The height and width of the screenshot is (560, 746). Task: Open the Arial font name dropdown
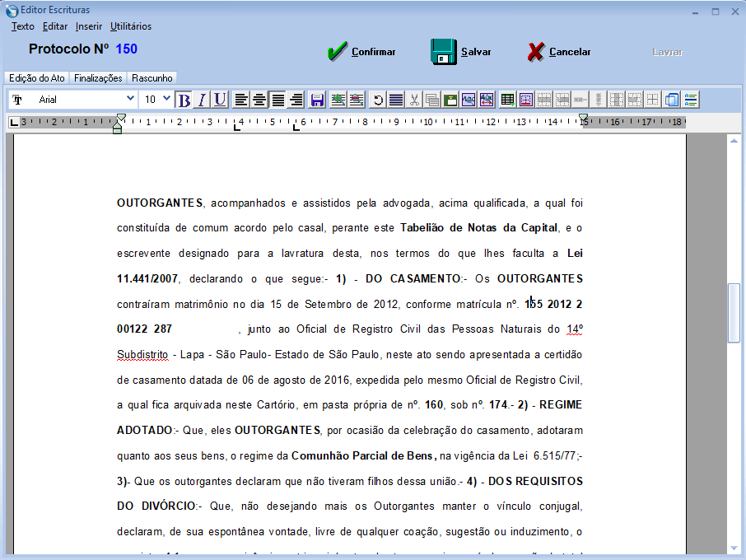(130, 99)
